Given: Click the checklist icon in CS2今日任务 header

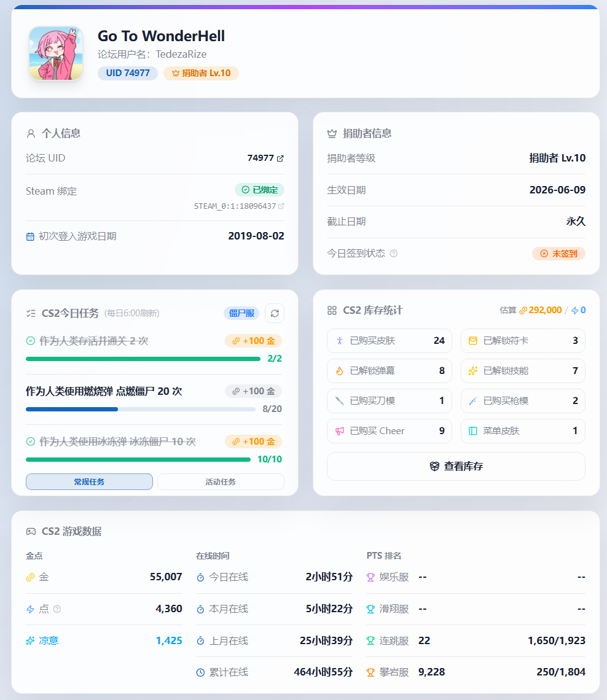Looking at the screenshot, I should point(31,313).
